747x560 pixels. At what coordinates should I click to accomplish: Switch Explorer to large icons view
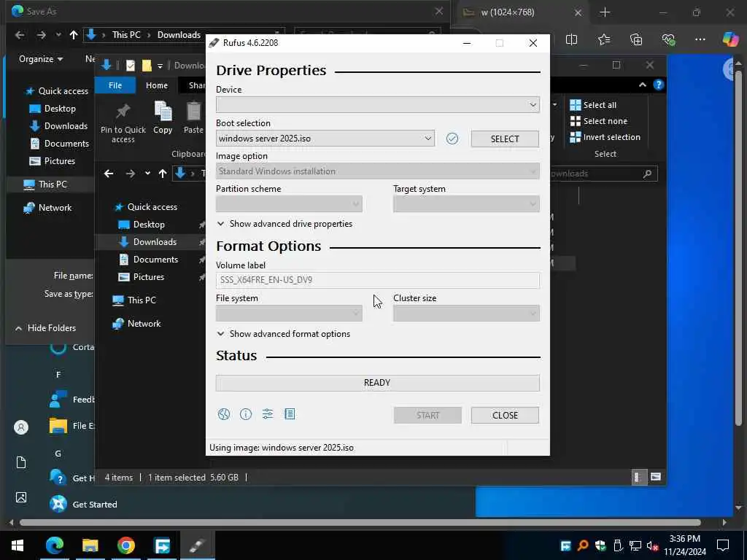point(656,477)
